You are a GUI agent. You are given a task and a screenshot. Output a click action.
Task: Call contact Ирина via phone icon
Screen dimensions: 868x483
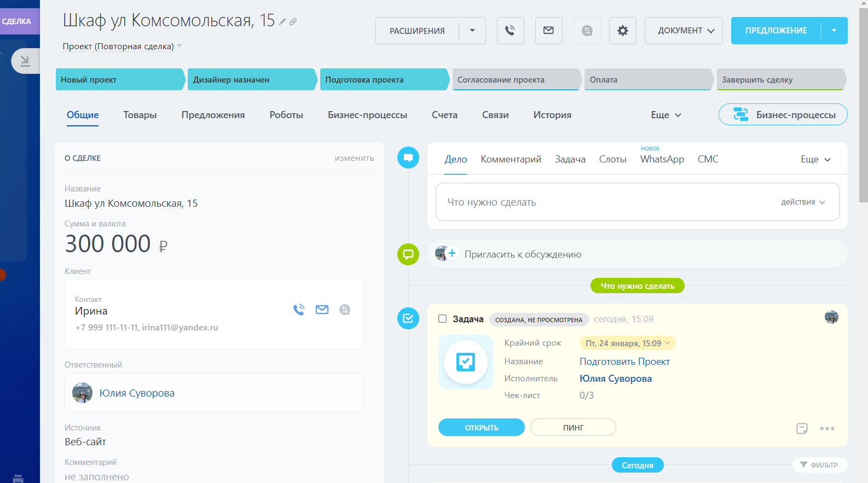299,310
